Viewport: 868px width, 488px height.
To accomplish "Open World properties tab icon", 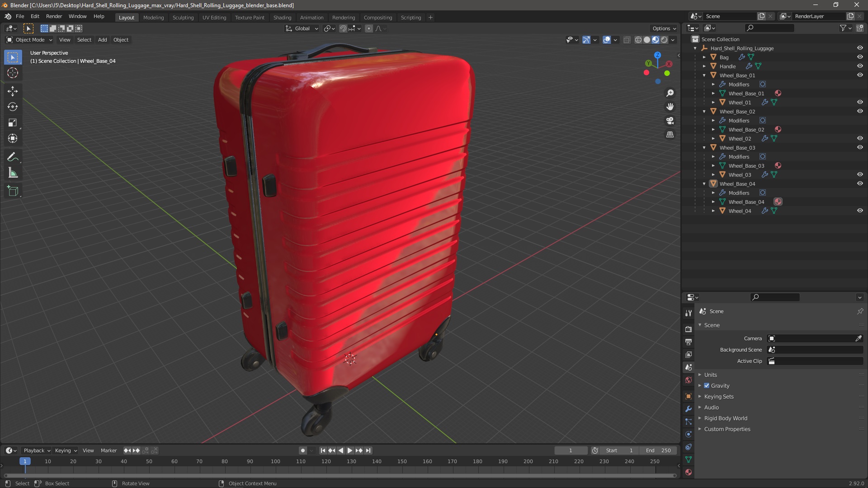I will coord(689,380).
